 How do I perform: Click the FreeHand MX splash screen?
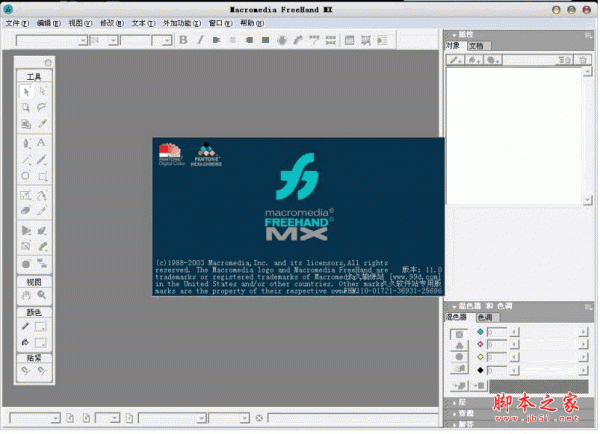(298, 217)
